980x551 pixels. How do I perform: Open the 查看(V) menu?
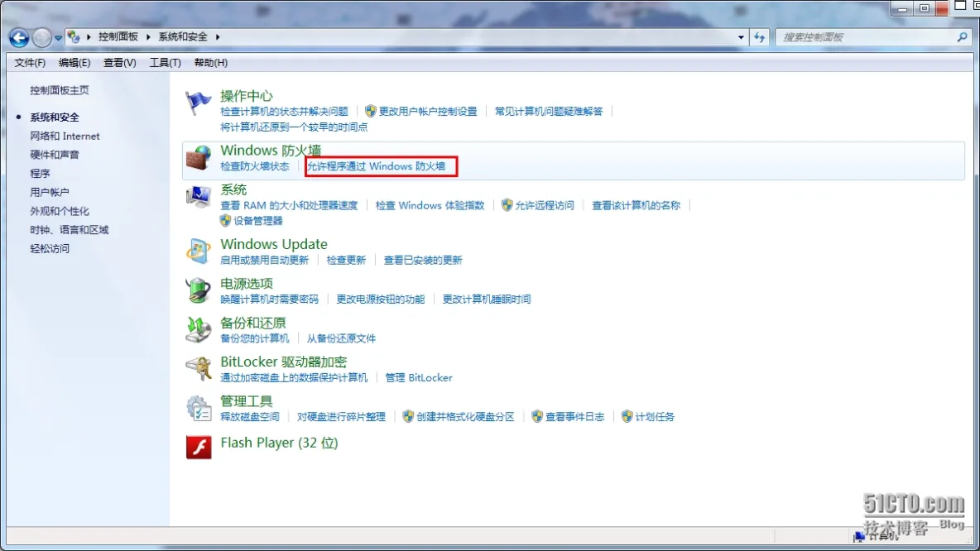pos(119,63)
